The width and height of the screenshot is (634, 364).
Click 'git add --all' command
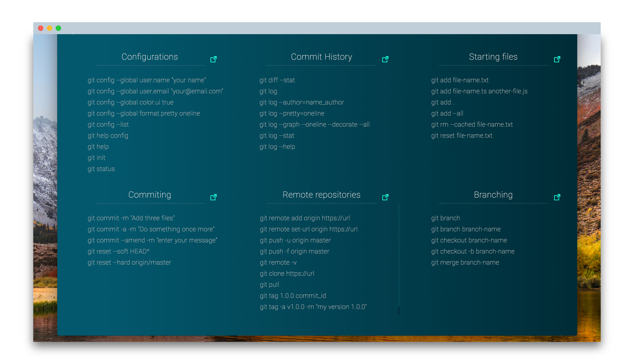[x=447, y=113]
